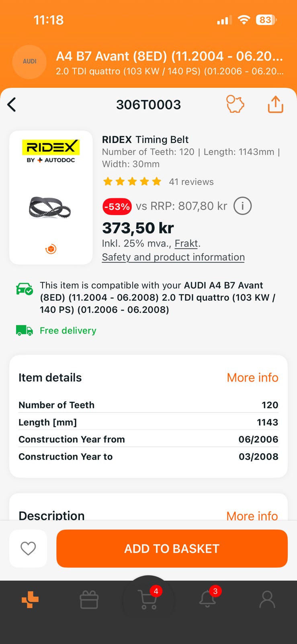Screen dimensions: 297x644
Task: Expand More info for Description
Action: coord(252,516)
